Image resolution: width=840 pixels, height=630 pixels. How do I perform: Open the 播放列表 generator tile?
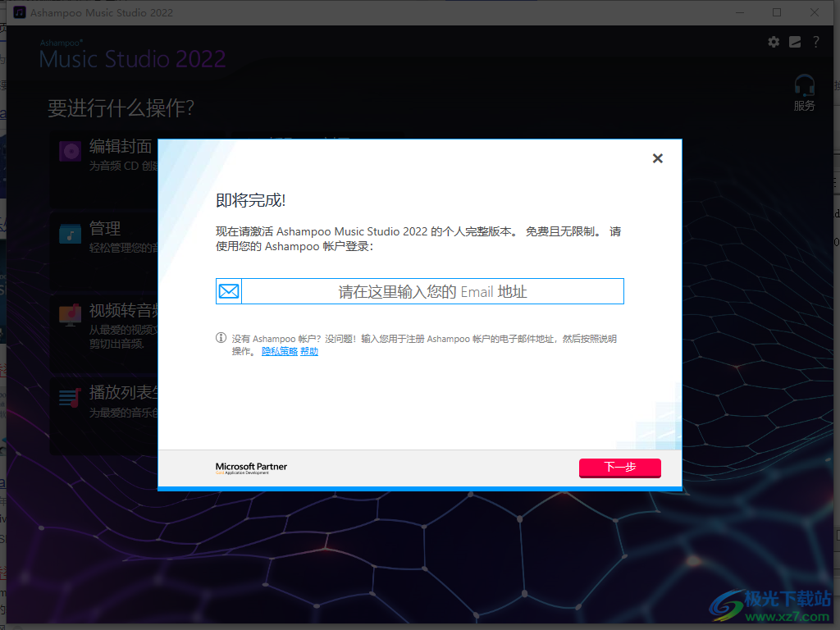107,414
